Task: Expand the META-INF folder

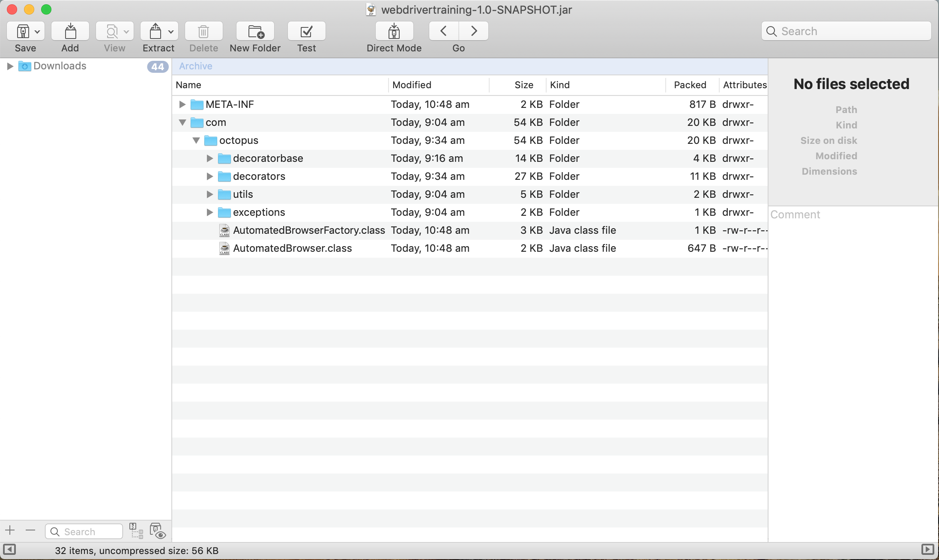Action: pyautogui.click(x=182, y=104)
